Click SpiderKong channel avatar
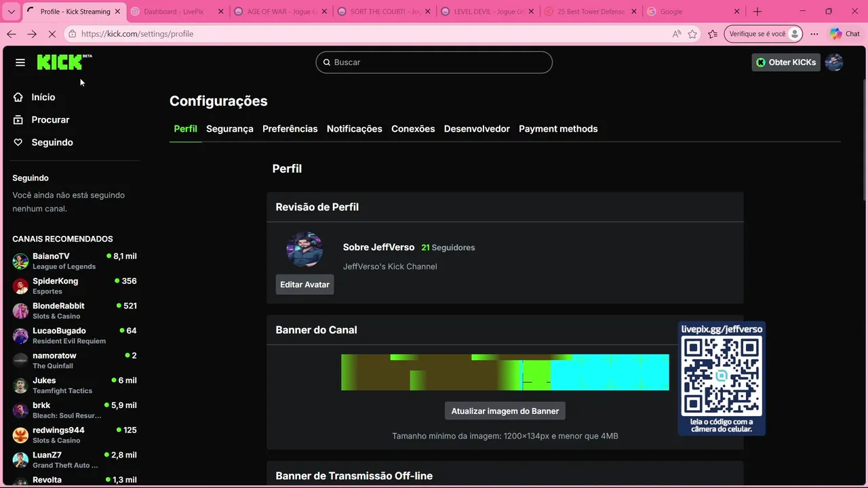 pyautogui.click(x=20, y=285)
